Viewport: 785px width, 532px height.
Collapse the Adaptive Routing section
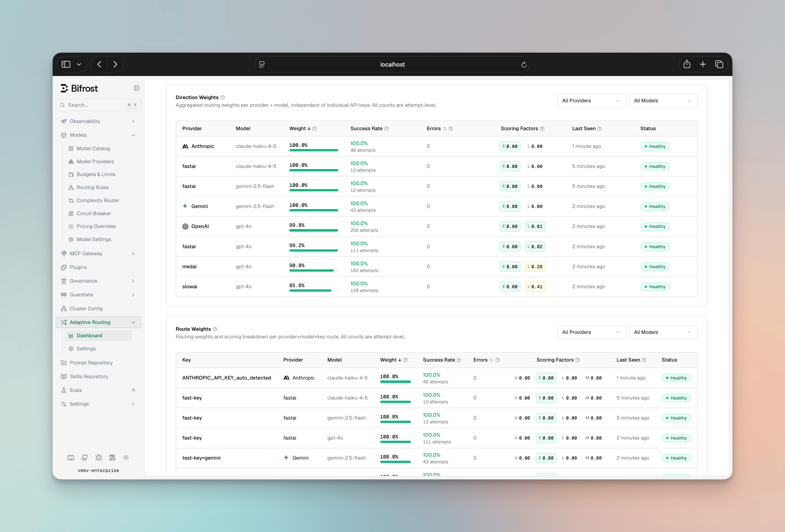tap(98, 322)
